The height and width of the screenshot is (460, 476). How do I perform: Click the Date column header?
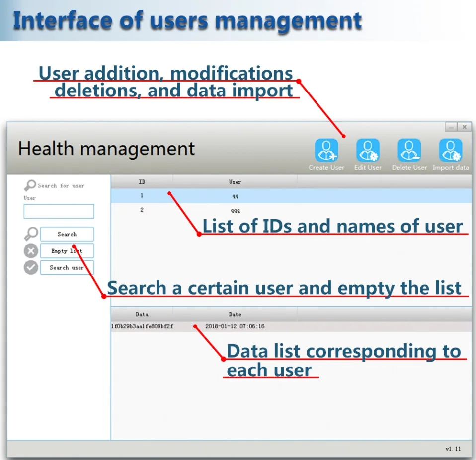235,314
